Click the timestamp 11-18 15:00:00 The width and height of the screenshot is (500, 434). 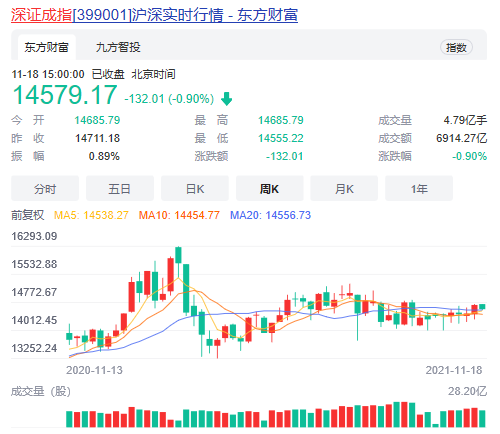(48, 74)
